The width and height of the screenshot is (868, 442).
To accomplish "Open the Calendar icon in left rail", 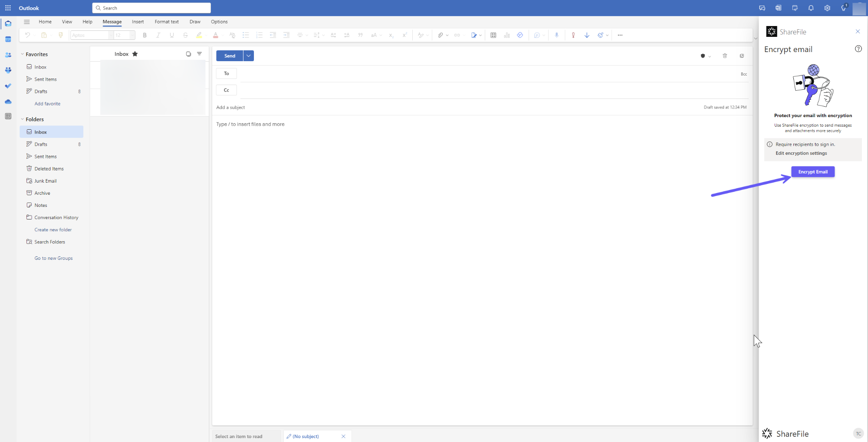I will point(8,39).
